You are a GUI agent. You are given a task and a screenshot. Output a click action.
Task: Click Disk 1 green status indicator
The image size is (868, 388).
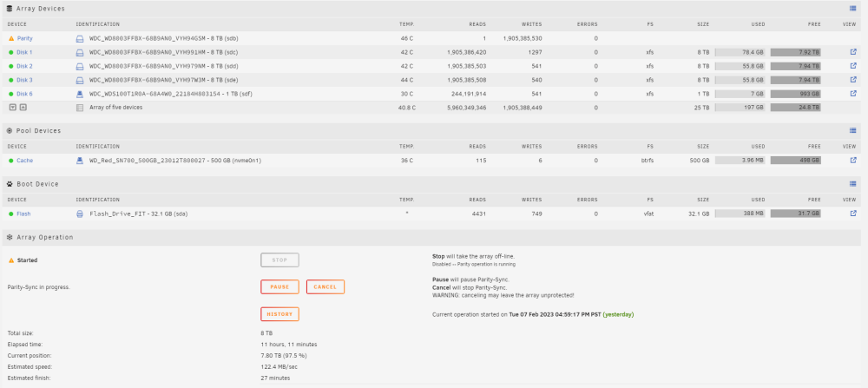11,53
